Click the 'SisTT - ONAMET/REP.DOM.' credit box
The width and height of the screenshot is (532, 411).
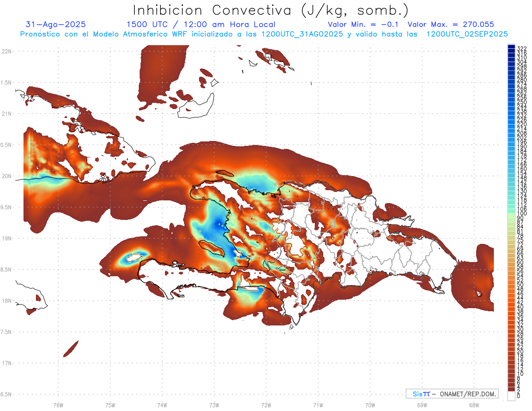click(452, 394)
